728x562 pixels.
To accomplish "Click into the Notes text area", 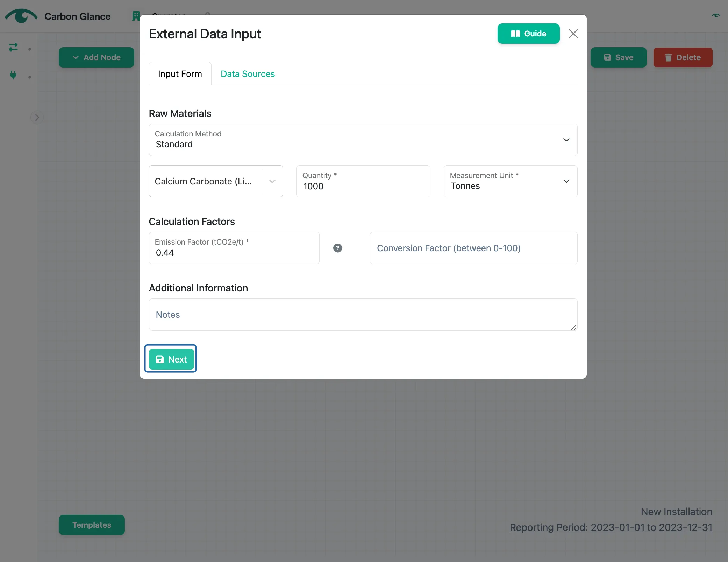I will [363, 314].
